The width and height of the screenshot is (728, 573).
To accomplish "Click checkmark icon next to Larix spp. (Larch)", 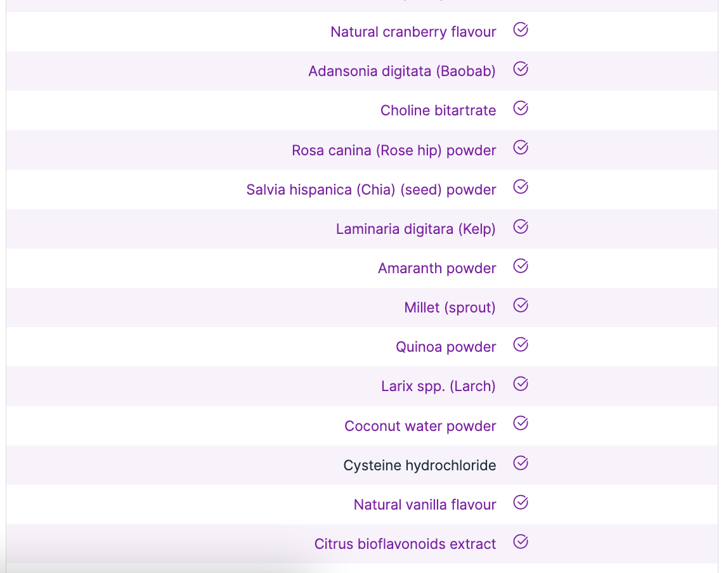I will point(521,384).
